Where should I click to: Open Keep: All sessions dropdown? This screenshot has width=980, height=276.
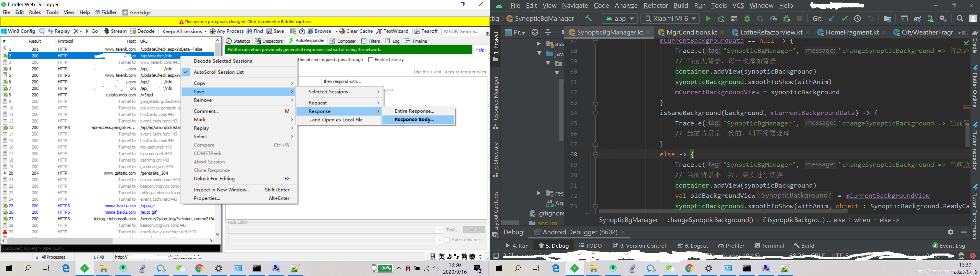(184, 31)
